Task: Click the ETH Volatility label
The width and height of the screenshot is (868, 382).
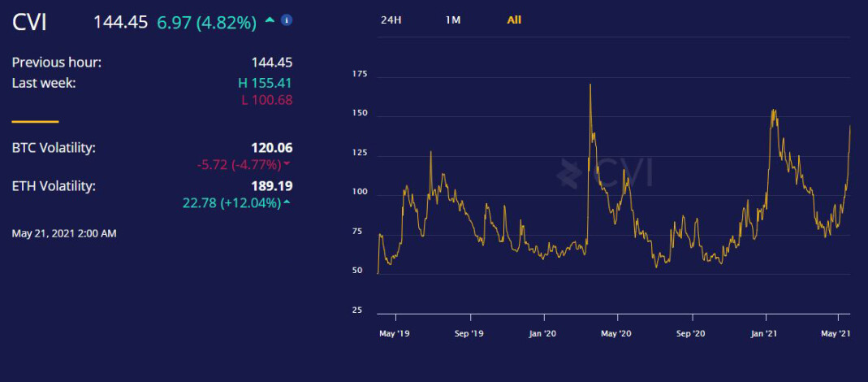Action: 54,186
